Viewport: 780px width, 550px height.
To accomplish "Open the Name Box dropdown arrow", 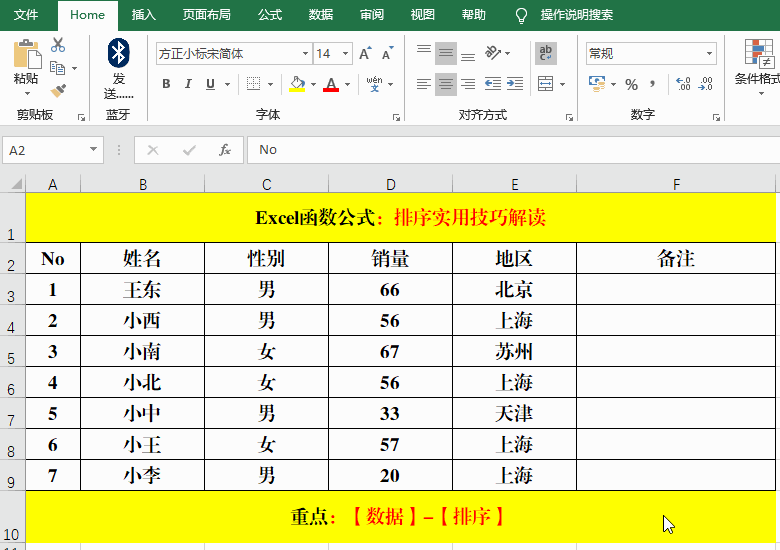I will tap(94, 150).
